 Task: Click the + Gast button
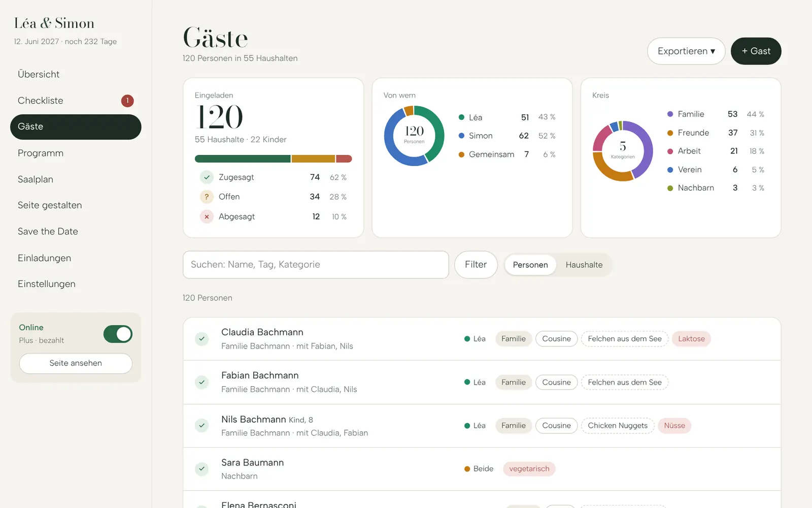point(756,51)
